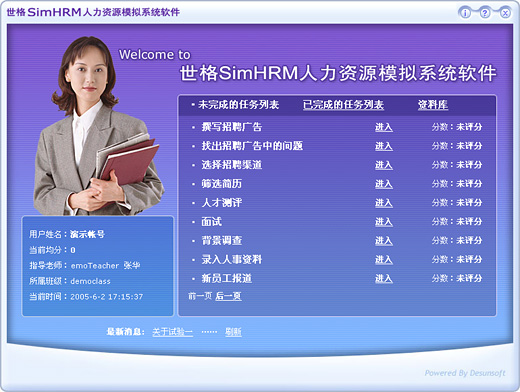Select the task name 撰写招聘广告

point(232,127)
